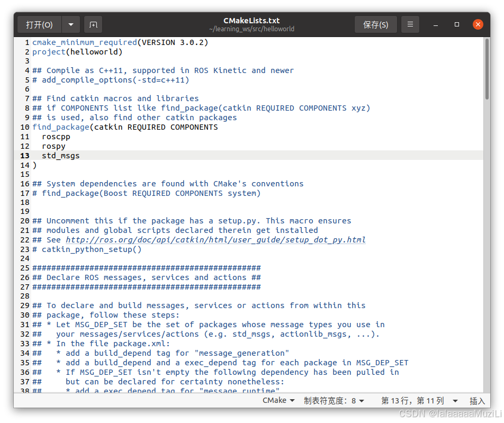Click the maximize window control

pyautogui.click(x=456, y=24)
